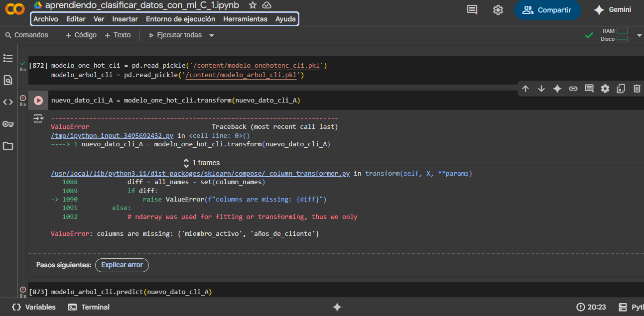Screen dimensions: 644x316
Task: Copy link to cell from cell toolbar
Action: coord(573,89)
